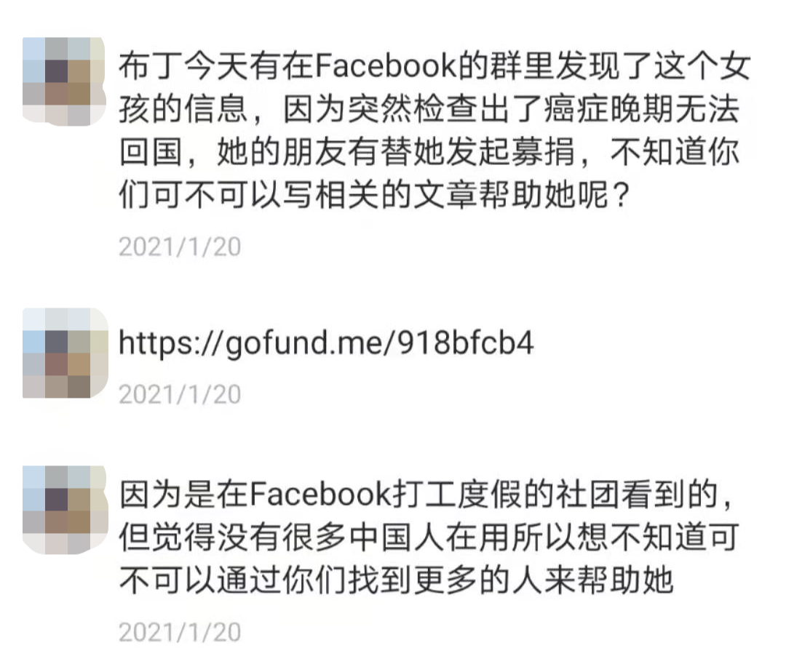Open the gofund.me/918bfcb4 link

[x=326, y=343]
